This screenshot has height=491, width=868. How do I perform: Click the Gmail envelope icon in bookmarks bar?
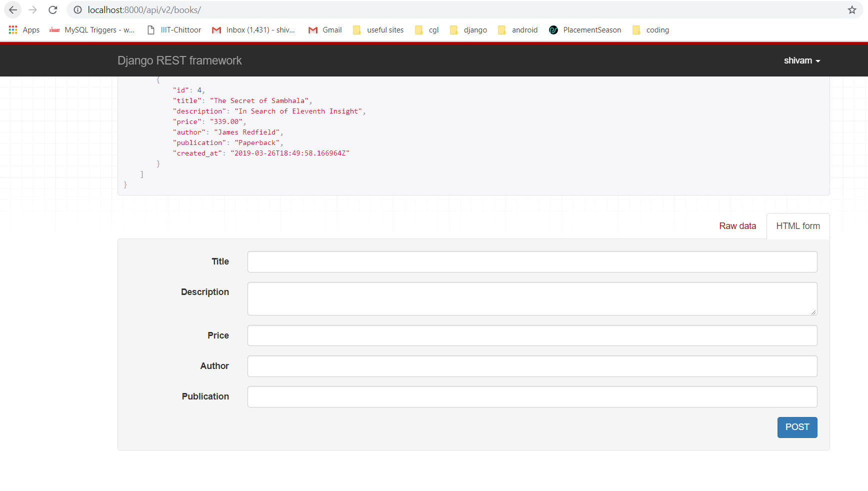[313, 29]
